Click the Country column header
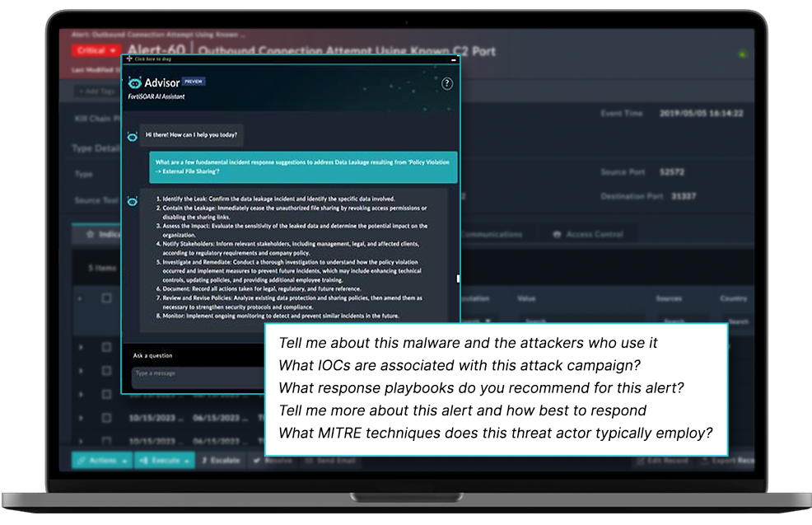Image resolution: width=812 pixels, height=525 pixels. click(734, 298)
